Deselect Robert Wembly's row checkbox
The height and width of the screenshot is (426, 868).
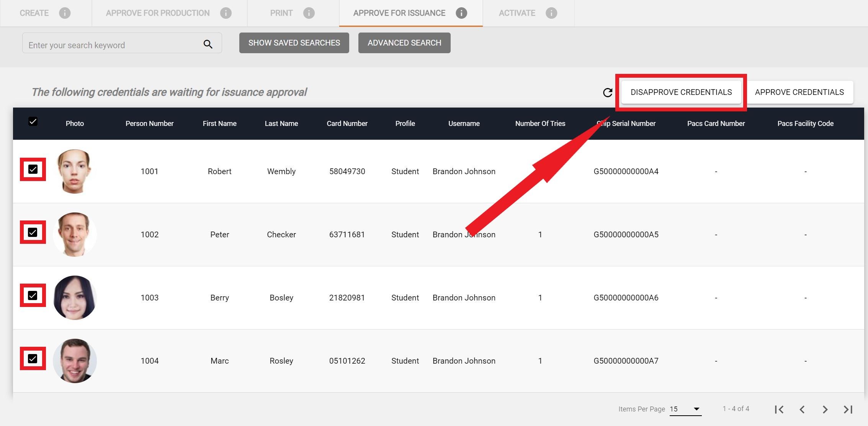pos(33,169)
